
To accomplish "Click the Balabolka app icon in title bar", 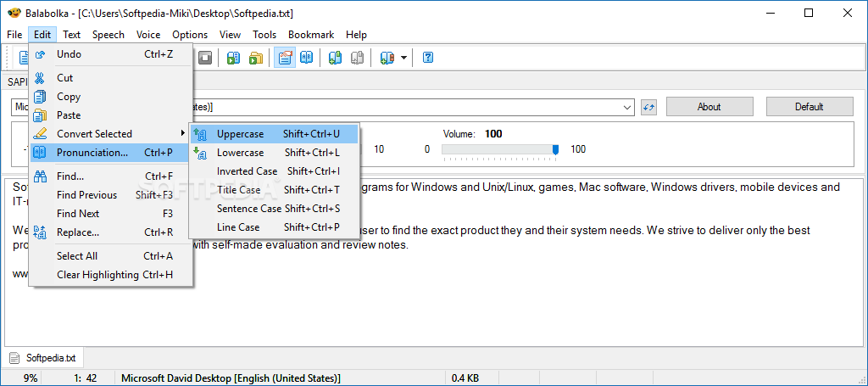I will tap(14, 14).
